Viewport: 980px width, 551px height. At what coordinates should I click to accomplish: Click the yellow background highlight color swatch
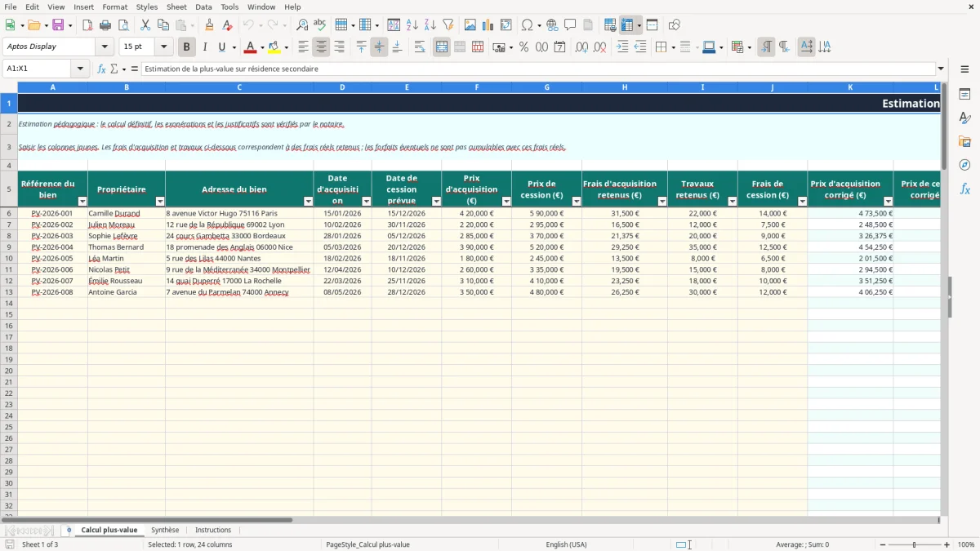[x=274, y=47]
